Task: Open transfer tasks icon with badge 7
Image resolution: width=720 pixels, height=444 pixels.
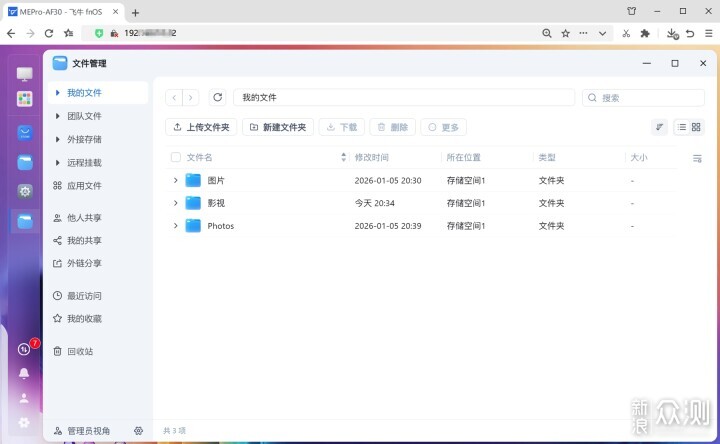Action: pyautogui.click(x=24, y=349)
